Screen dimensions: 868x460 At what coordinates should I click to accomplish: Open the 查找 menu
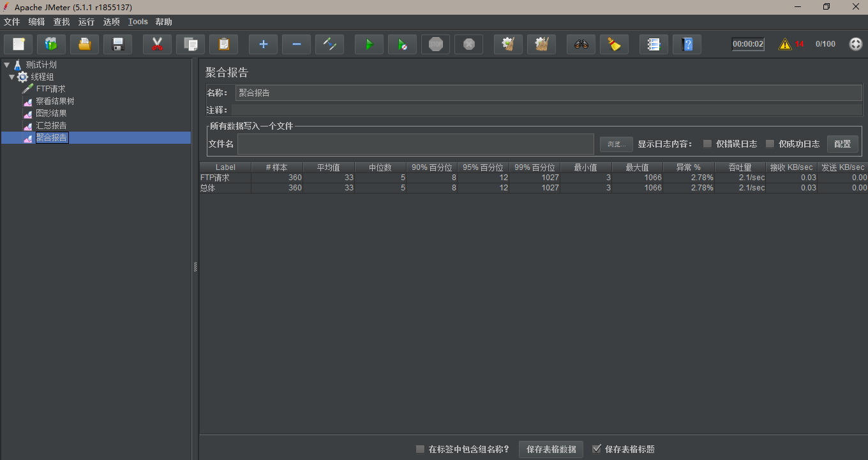tap(61, 22)
